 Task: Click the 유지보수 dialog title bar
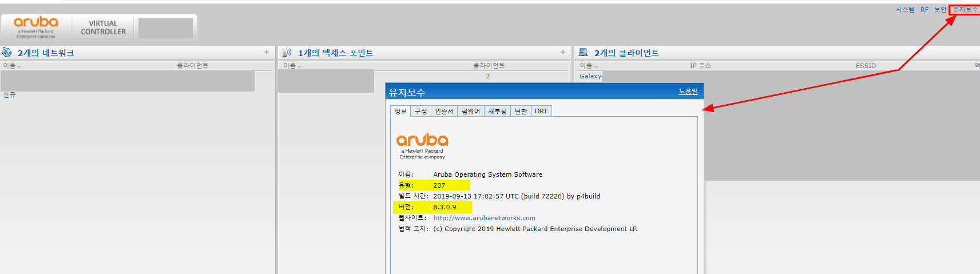544,92
